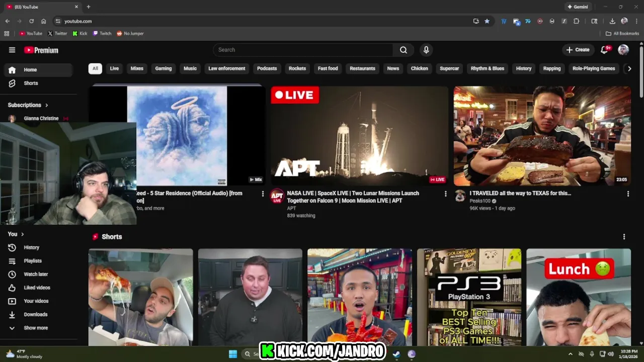Select the Fast food filter chip

(x=328, y=68)
